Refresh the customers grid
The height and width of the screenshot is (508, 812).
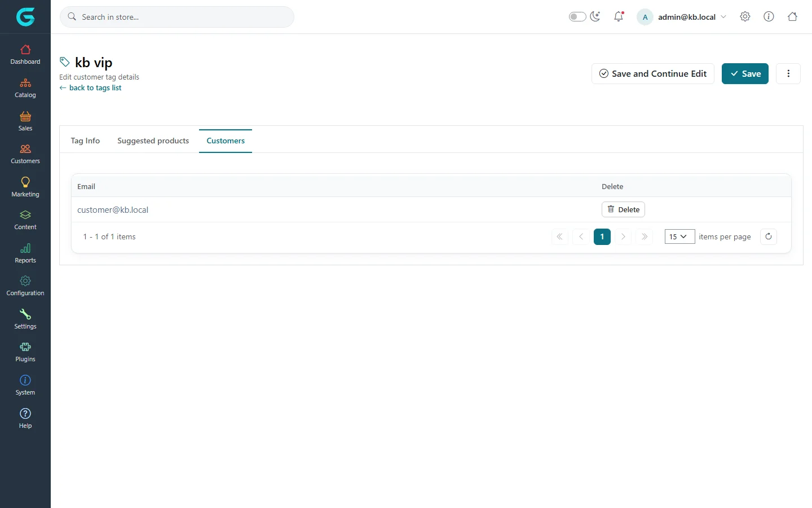tap(769, 237)
